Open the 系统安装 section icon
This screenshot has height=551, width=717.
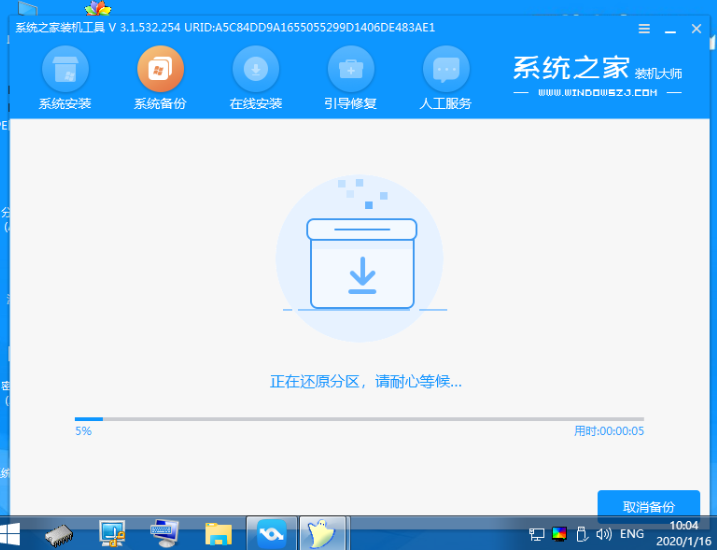tap(65, 69)
